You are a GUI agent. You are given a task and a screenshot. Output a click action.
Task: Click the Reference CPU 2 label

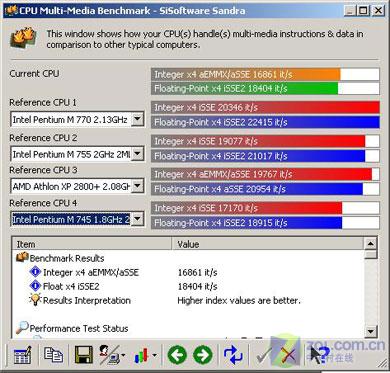(43, 137)
